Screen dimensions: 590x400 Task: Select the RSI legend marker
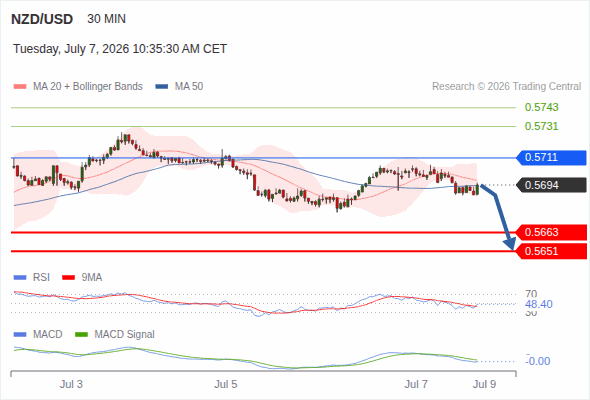click(20, 278)
